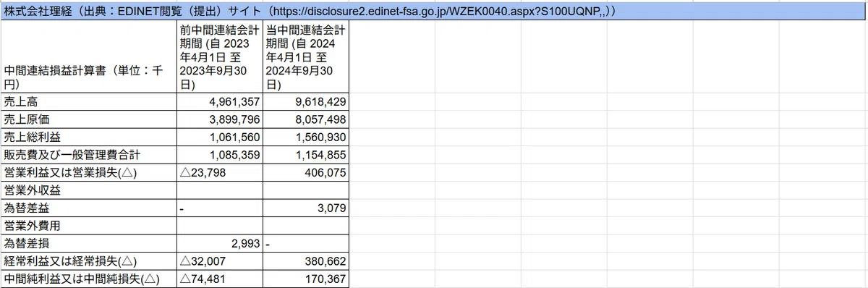This screenshot has width=868, height=288.
Task: Click the 営業外費用 row label
Action: click(x=89, y=226)
